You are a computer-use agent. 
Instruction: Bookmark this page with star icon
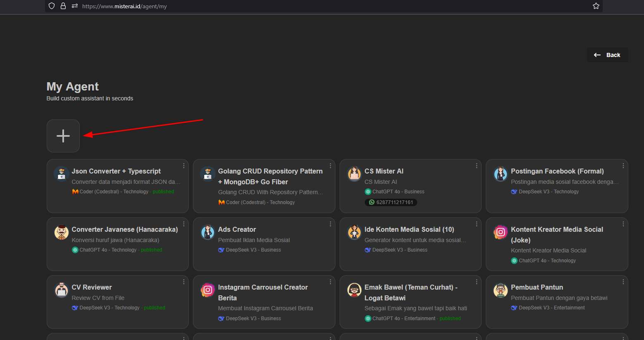[x=596, y=6]
